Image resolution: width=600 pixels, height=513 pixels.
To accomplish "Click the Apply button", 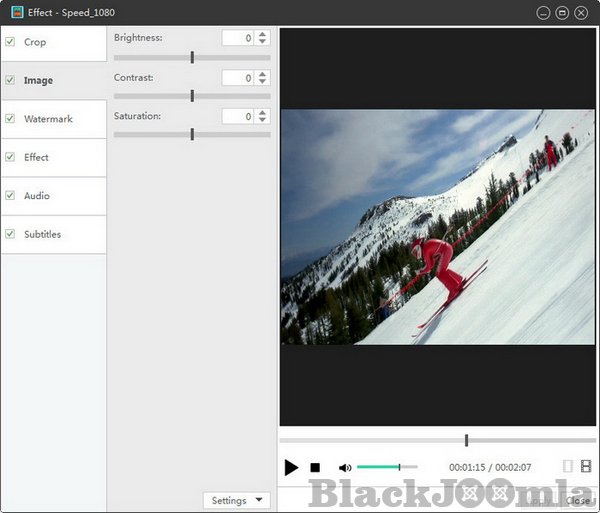I will point(538,500).
